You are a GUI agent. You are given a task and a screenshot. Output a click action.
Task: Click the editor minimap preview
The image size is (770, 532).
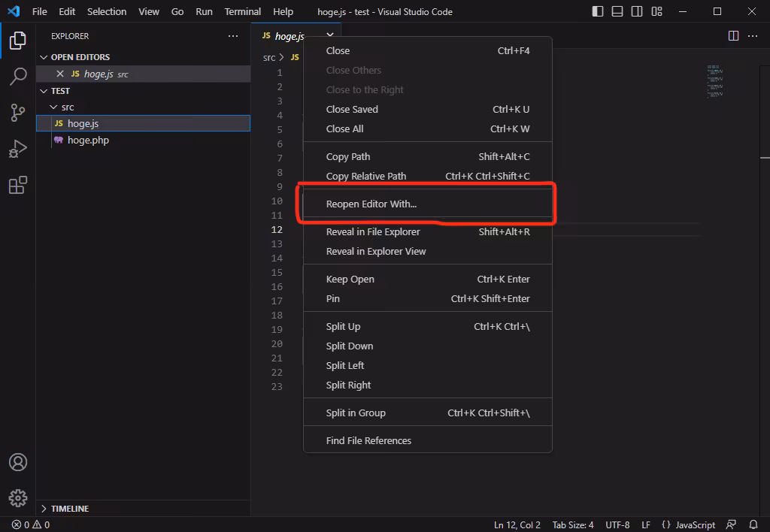pyautogui.click(x=715, y=81)
